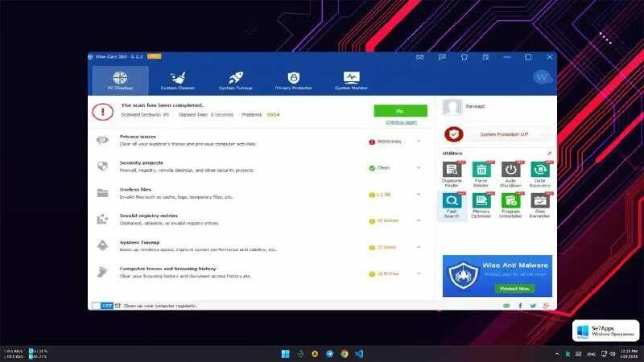Expand the Useless files row chevron

tap(419, 194)
